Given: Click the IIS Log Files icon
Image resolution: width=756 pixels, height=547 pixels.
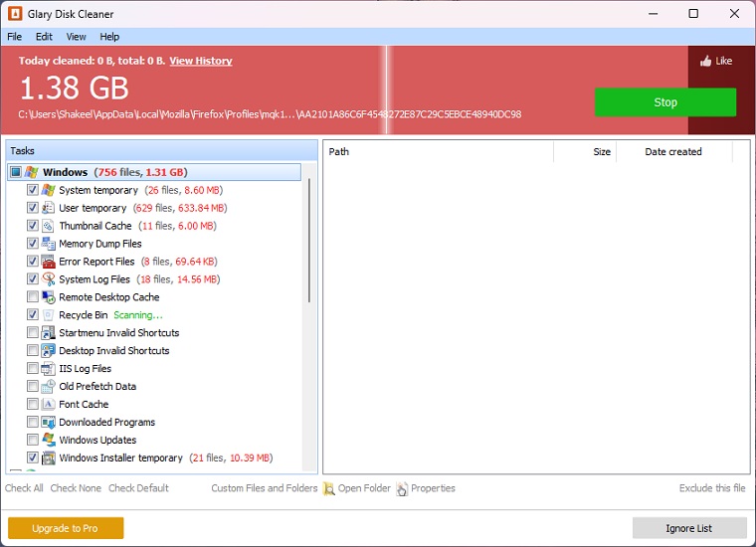Looking at the screenshot, I should (x=48, y=368).
